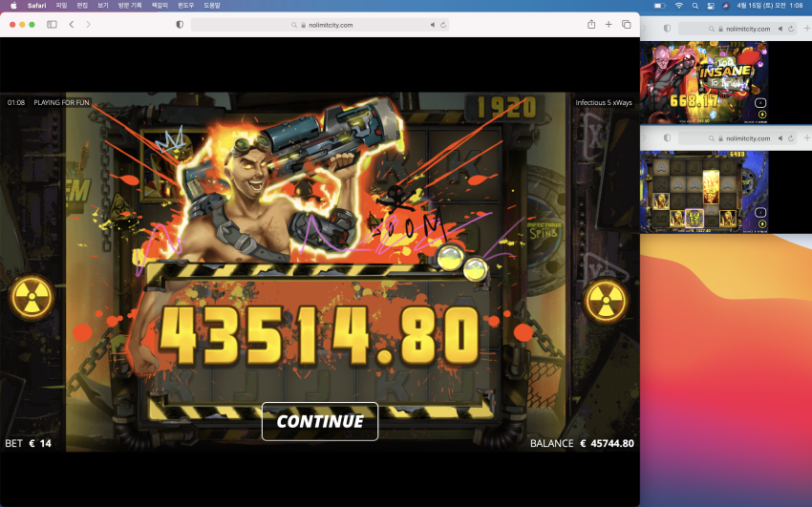Click the BET € 14 label
Viewport: 812px width, 507px height.
29,443
